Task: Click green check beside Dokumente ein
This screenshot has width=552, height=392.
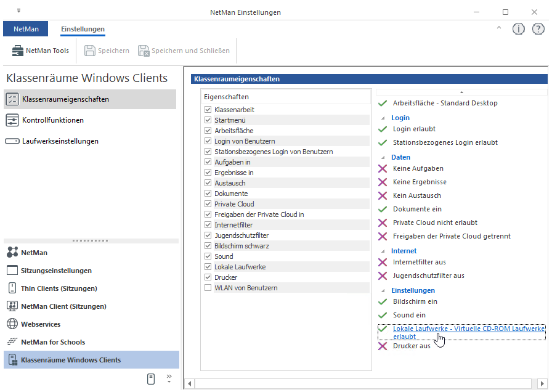Action: pyautogui.click(x=383, y=209)
